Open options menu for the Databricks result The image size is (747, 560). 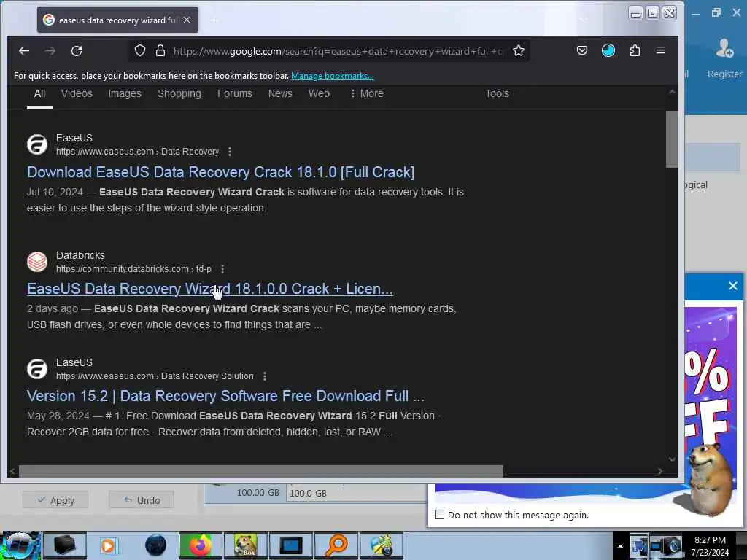tap(222, 269)
